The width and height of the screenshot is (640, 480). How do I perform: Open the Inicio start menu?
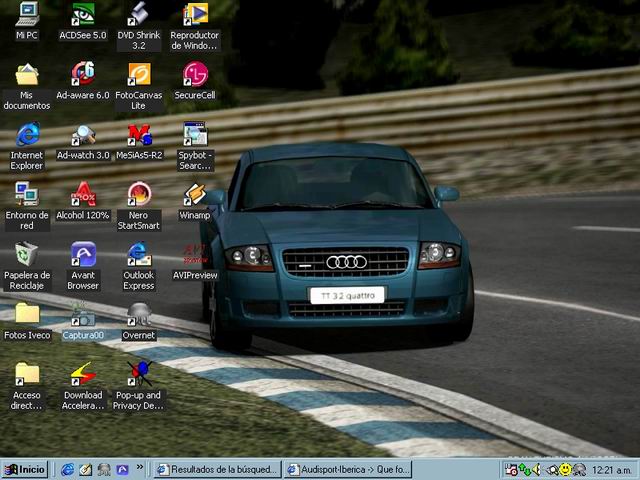(24, 469)
